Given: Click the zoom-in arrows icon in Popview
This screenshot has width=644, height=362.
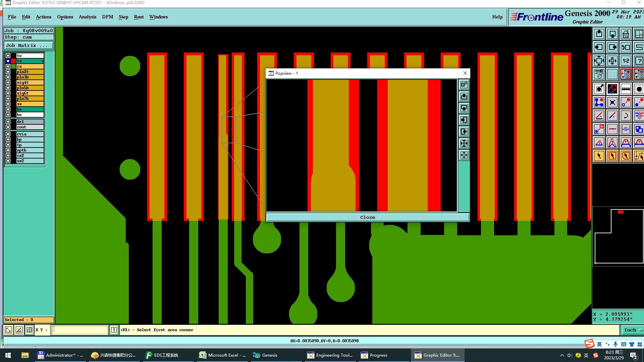Looking at the screenshot, I should [464, 143].
